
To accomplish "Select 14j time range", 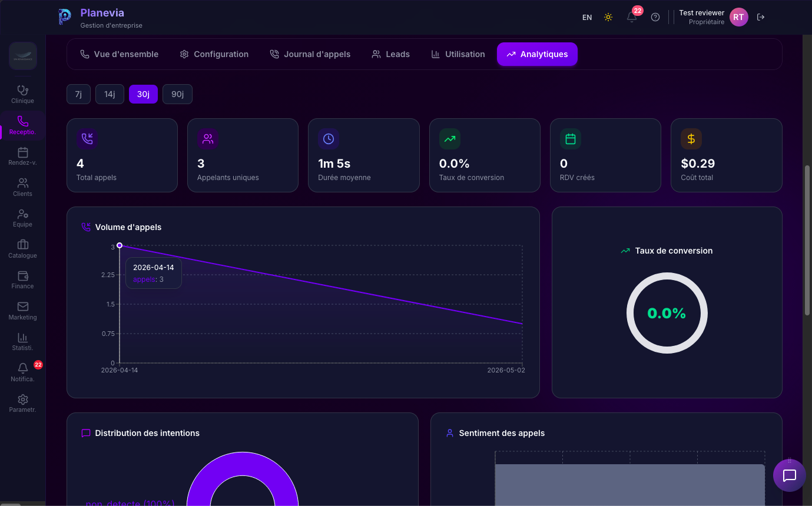I will point(110,94).
